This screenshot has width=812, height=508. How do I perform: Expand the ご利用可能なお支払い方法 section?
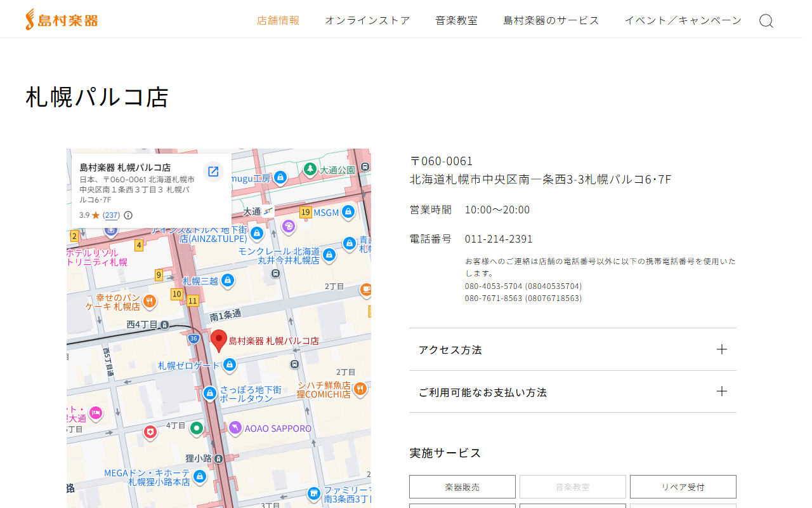click(x=573, y=392)
